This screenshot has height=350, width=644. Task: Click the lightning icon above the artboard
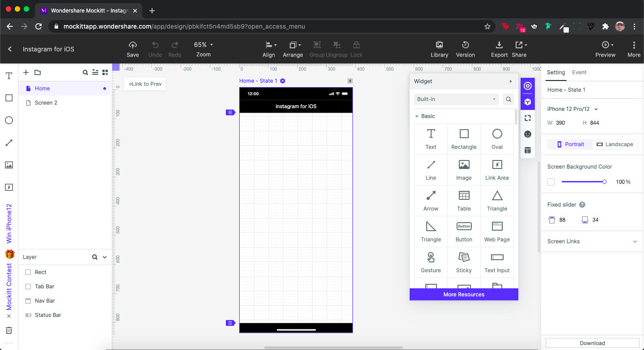[x=350, y=81]
